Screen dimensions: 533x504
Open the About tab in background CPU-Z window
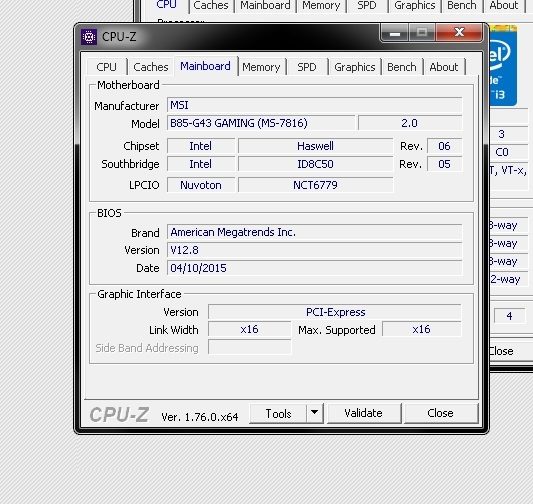coord(504,5)
